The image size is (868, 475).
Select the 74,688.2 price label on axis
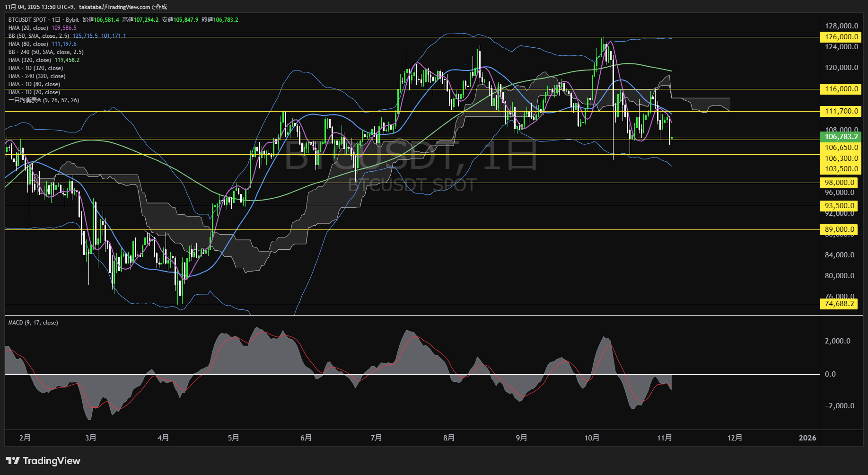840,304
